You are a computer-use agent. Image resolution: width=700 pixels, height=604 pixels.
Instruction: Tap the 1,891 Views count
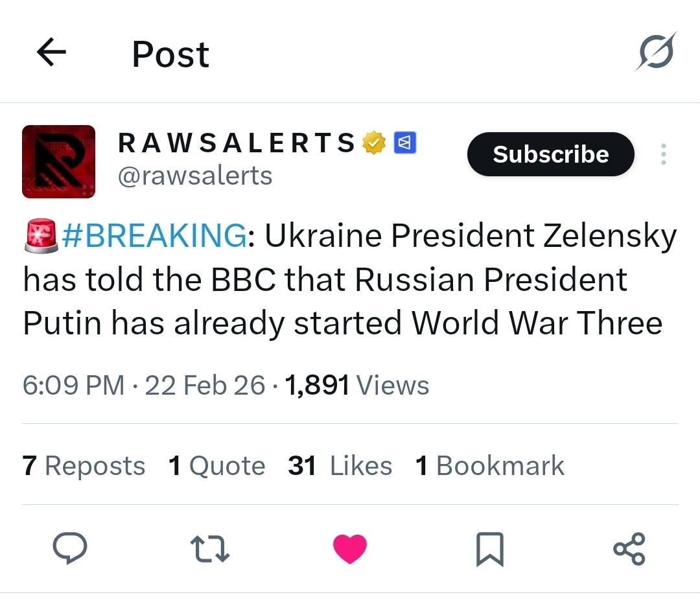356,386
